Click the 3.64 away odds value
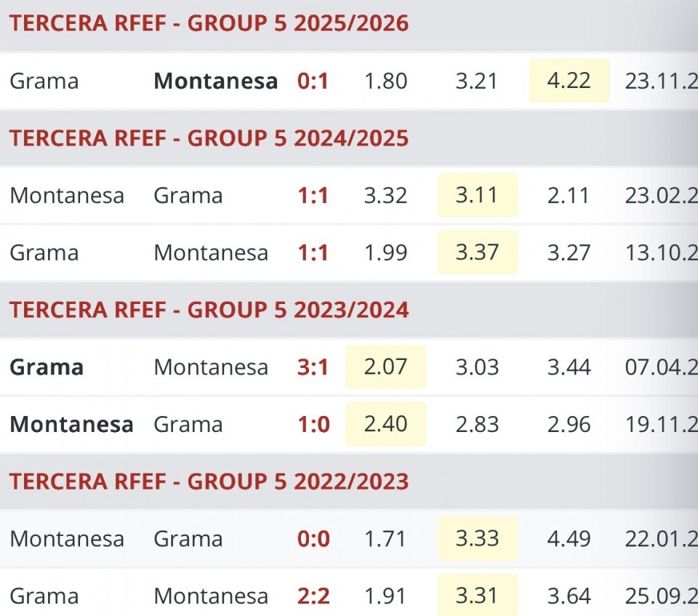Viewport: 698px width, 616px height. pyautogui.click(x=569, y=596)
